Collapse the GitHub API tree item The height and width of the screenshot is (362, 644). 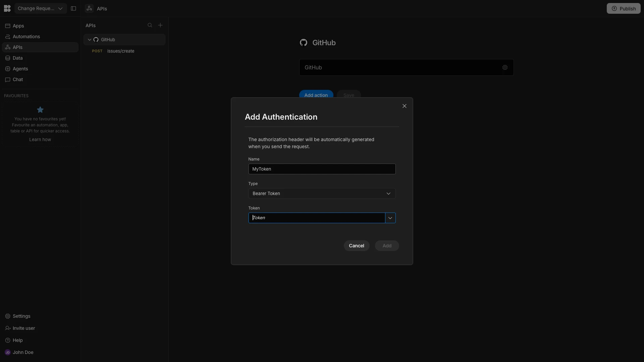tap(89, 39)
